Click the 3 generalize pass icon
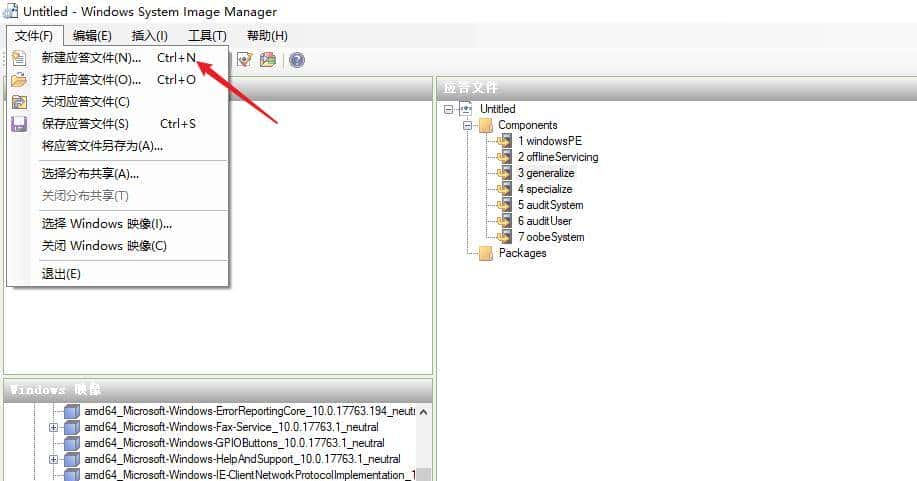Screen dimensions: 917x481 coord(504,173)
